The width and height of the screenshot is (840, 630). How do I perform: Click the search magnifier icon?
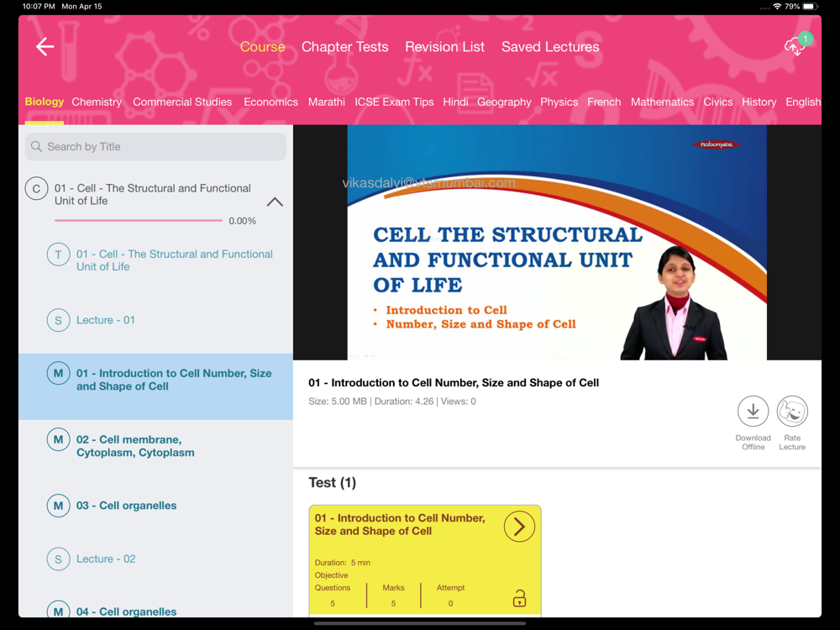pyautogui.click(x=37, y=147)
